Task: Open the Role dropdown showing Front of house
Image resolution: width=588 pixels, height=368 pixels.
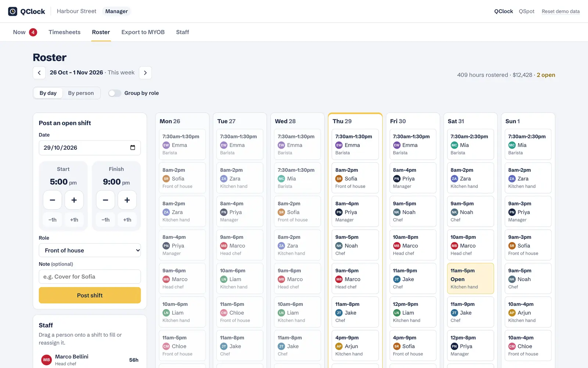Action: pyautogui.click(x=90, y=250)
